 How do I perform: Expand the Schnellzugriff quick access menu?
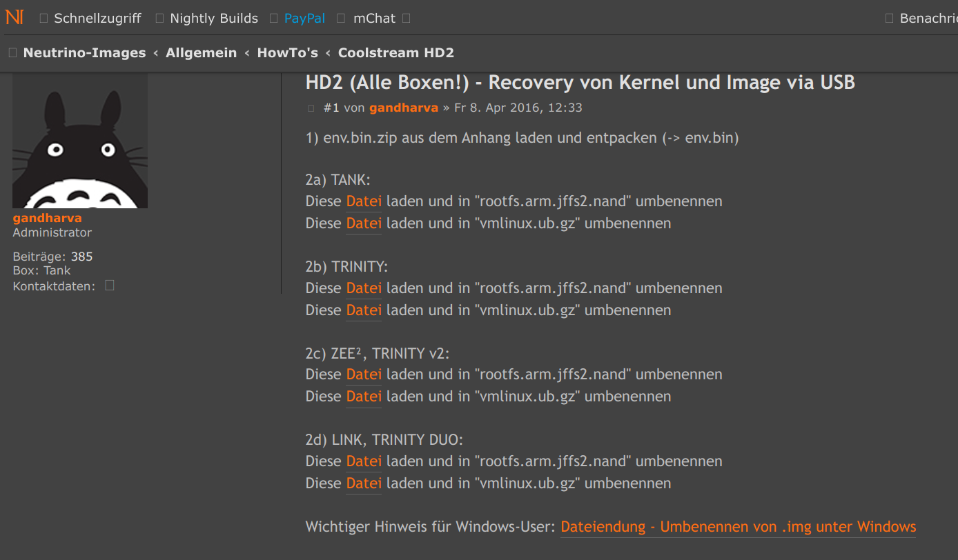point(97,19)
